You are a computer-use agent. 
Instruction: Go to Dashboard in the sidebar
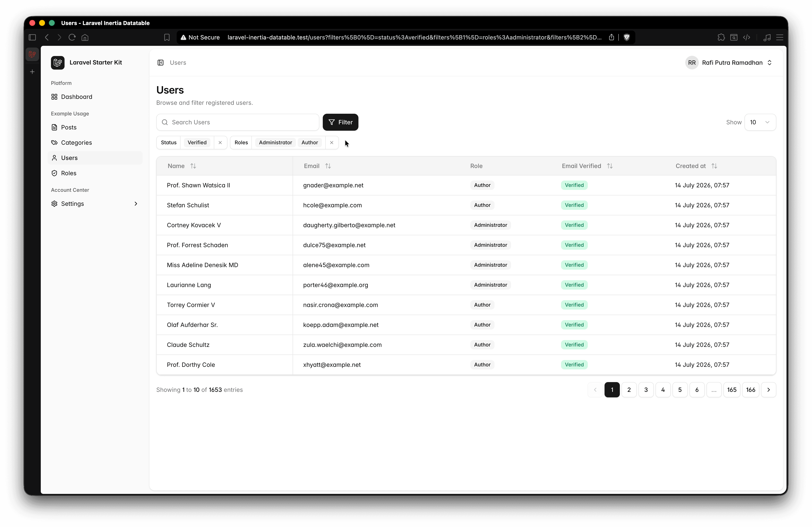click(x=95, y=97)
